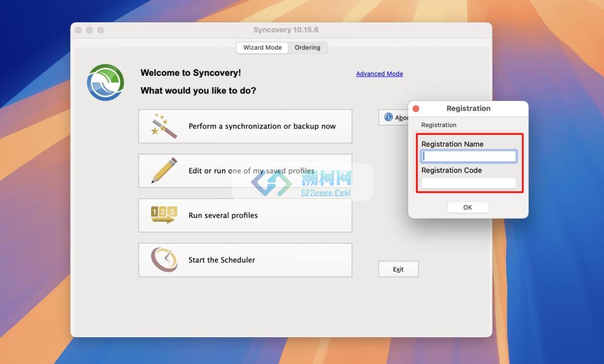Click the pencil edit profiles icon
Viewport: 604px width, 364px height.
coord(164,170)
